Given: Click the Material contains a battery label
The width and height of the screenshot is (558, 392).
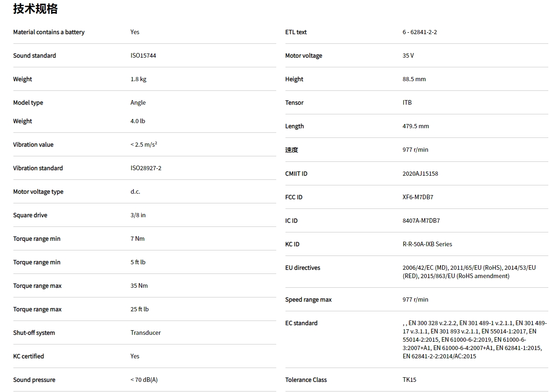Looking at the screenshot, I should (x=49, y=32).
